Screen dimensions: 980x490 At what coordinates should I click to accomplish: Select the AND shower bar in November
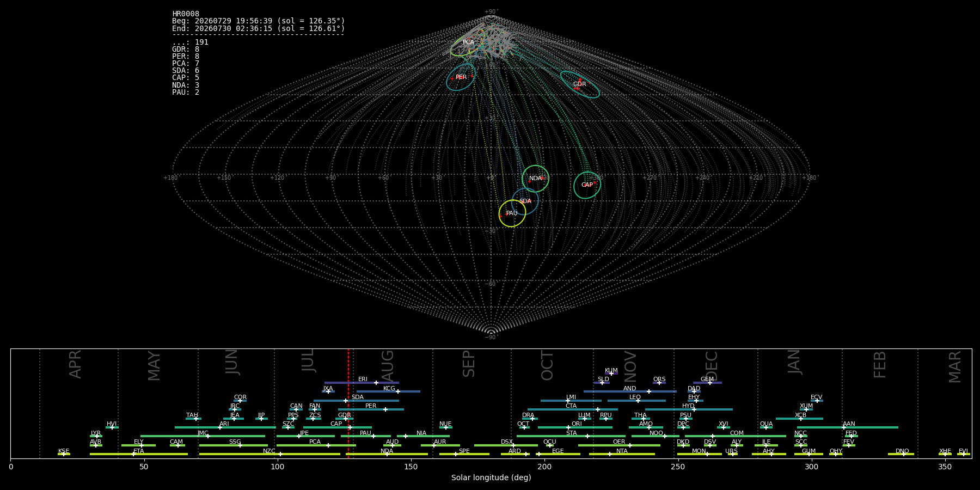click(x=630, y=391)
